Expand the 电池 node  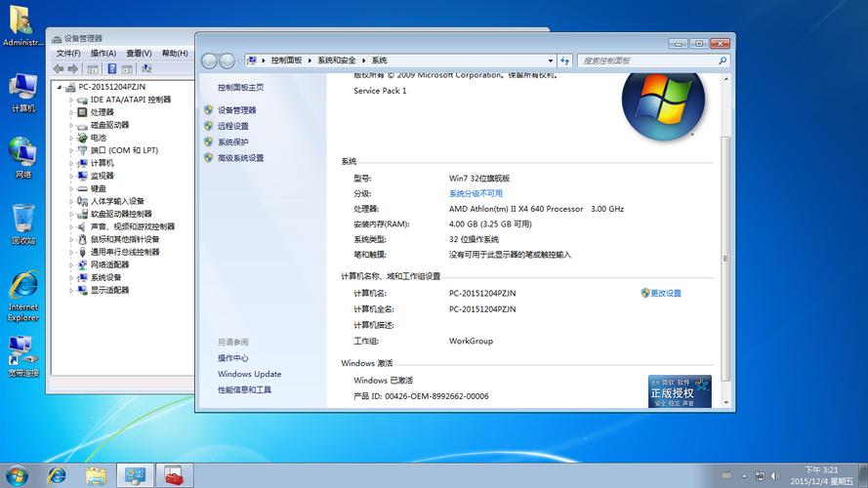click(71, 138)
